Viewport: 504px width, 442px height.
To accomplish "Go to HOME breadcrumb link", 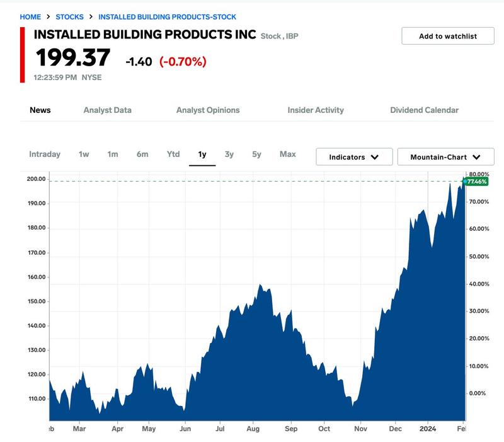I will pyautogui.click(x=30, y=17).
